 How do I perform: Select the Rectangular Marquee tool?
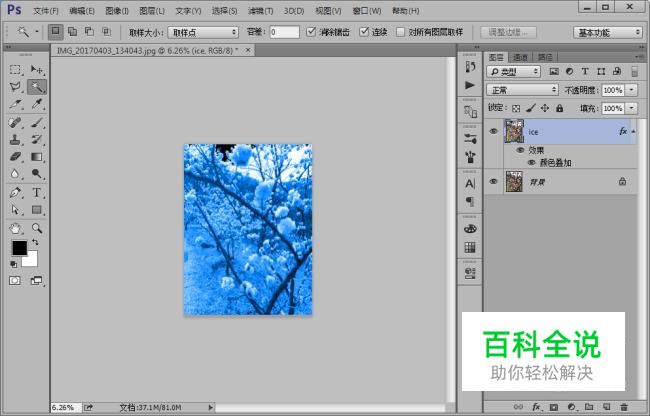point(15,70)
